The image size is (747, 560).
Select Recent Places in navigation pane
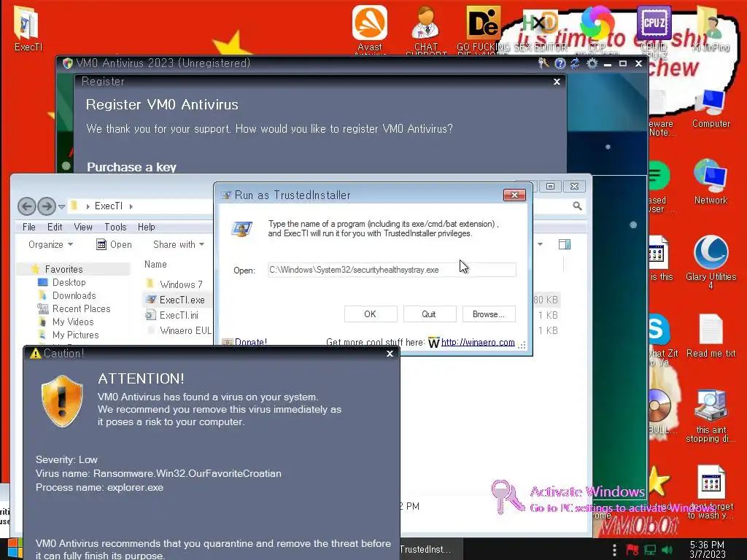click(x=81, y=308)
